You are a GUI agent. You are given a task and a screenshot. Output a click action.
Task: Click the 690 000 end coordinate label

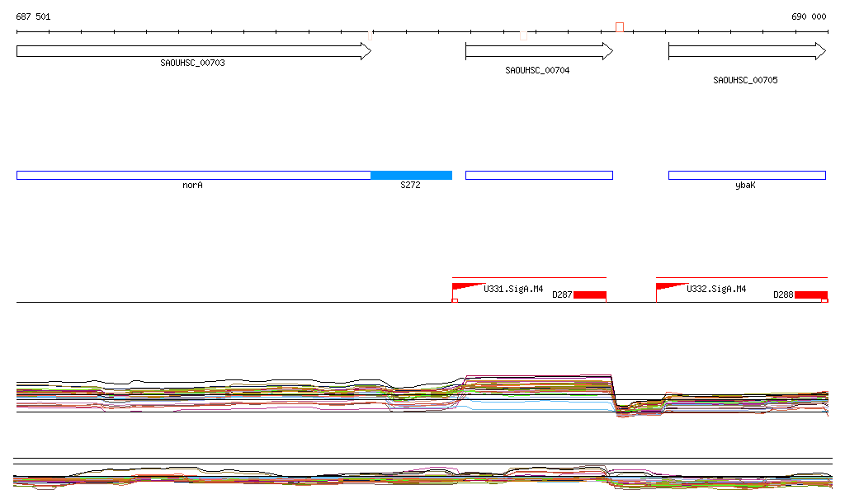(809, 16)
